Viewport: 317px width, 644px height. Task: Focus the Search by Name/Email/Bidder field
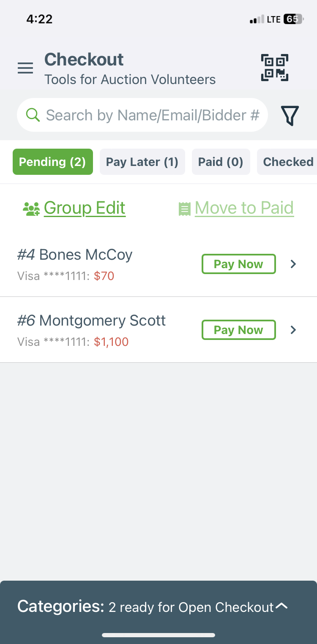[142, 115]
